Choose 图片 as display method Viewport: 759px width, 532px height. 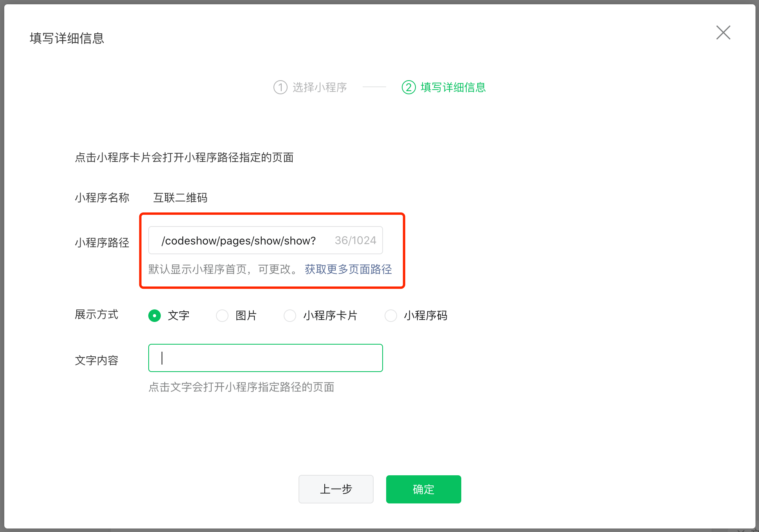(x=222, y=315)
